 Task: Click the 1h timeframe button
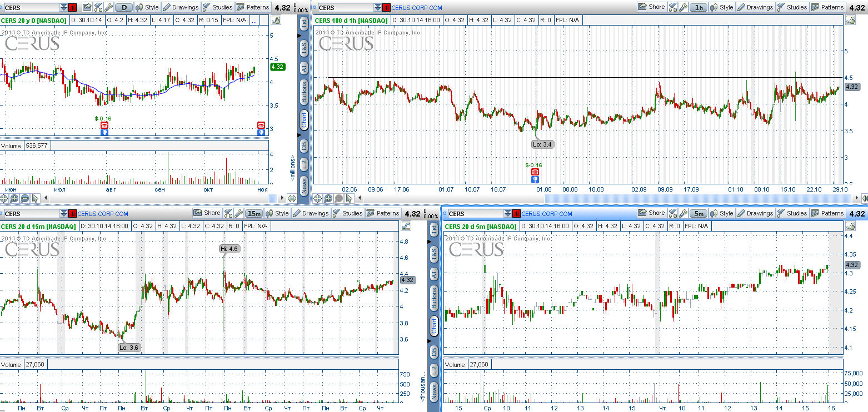pyautogui.click(x=699, y=7)
